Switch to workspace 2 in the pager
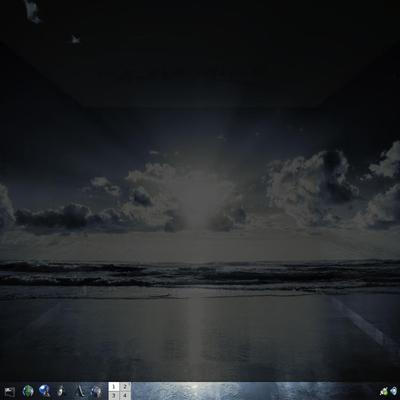This screenshot has width=400, height=400. (x=125, y=387)
